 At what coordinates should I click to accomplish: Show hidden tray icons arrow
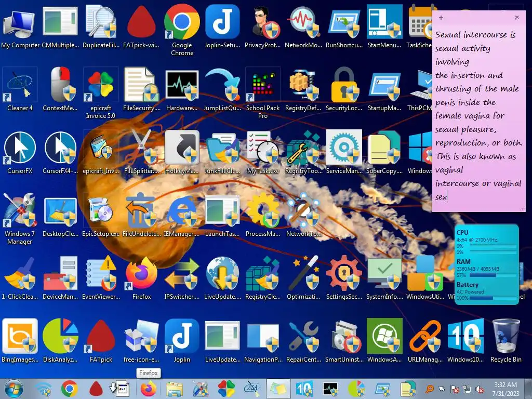coord(442,389)
